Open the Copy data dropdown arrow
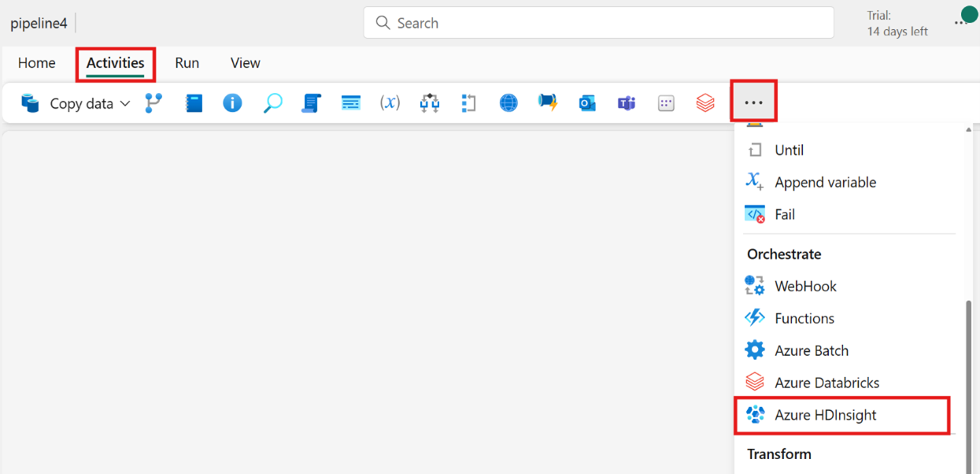This screenshot has width=980, height=474. point(124,104)
